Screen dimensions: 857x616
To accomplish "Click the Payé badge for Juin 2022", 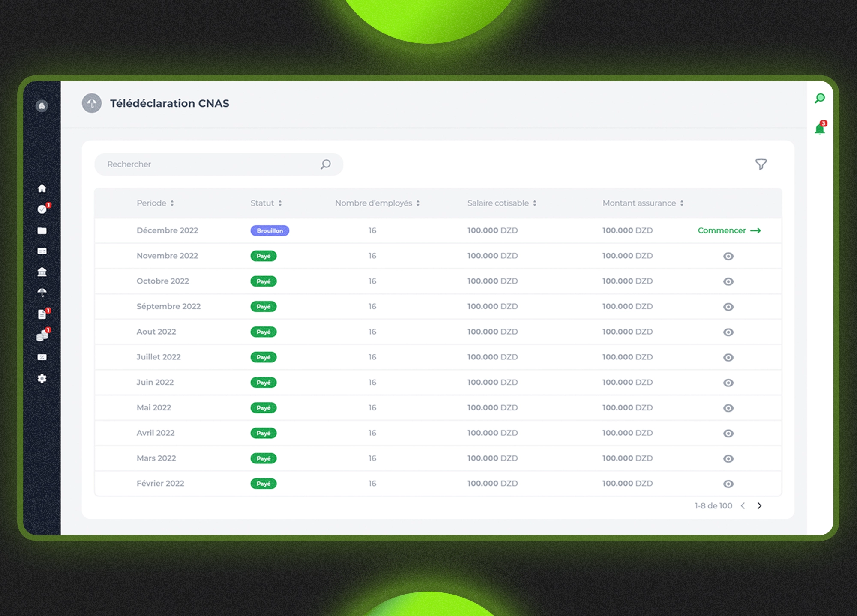I will click(x=264, y=383).
